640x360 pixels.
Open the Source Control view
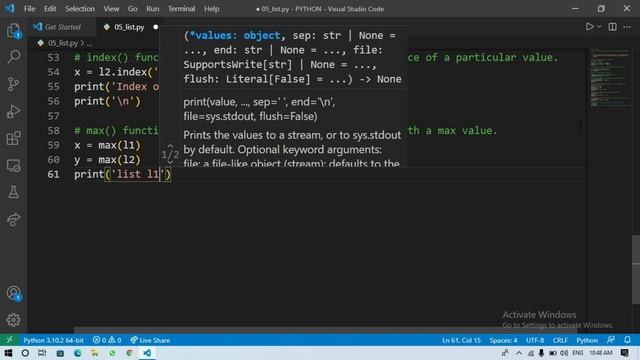tap(13, 84)
